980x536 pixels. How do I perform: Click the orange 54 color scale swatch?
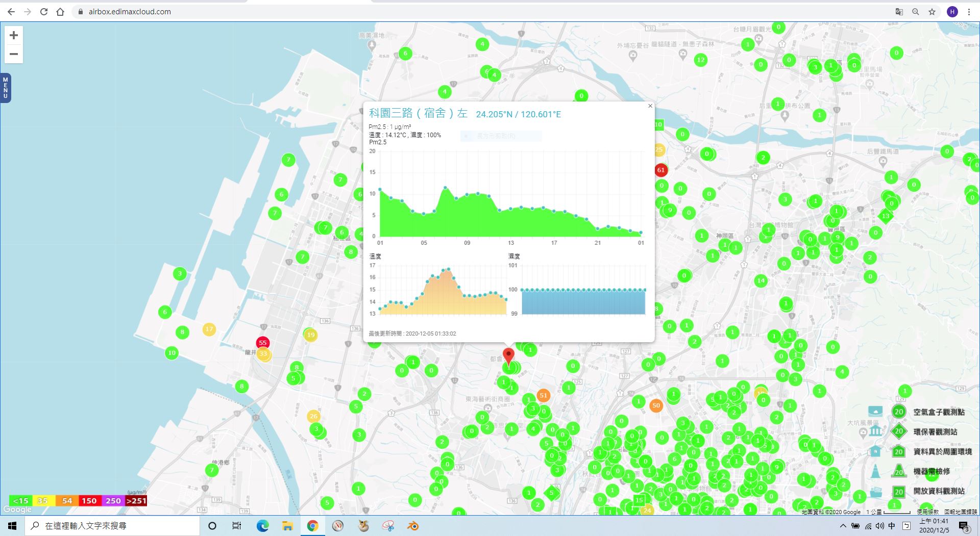pyautogui.click(x=67, y=501)
